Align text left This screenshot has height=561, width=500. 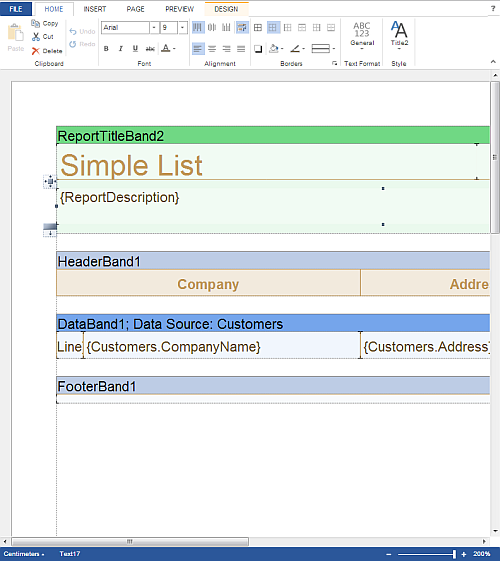tap(198, 49)
